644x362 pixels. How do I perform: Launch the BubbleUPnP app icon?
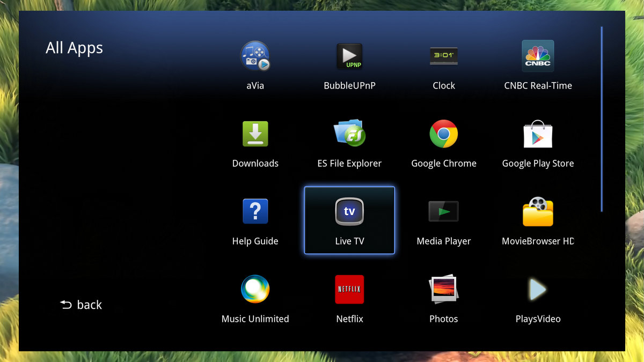tap(349, 56)
